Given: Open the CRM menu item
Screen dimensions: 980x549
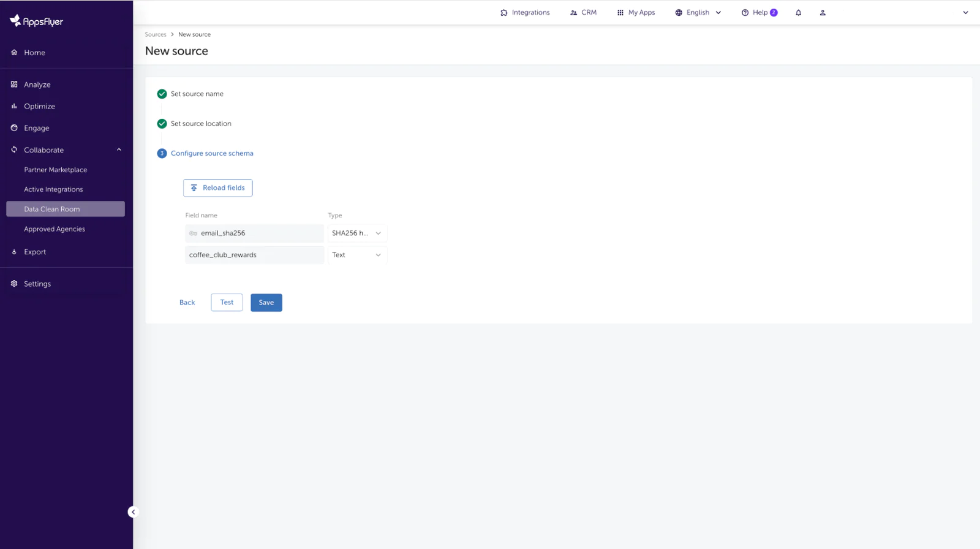Looking at the screenshot, I should pyautogui.click(x=583, y=13).
